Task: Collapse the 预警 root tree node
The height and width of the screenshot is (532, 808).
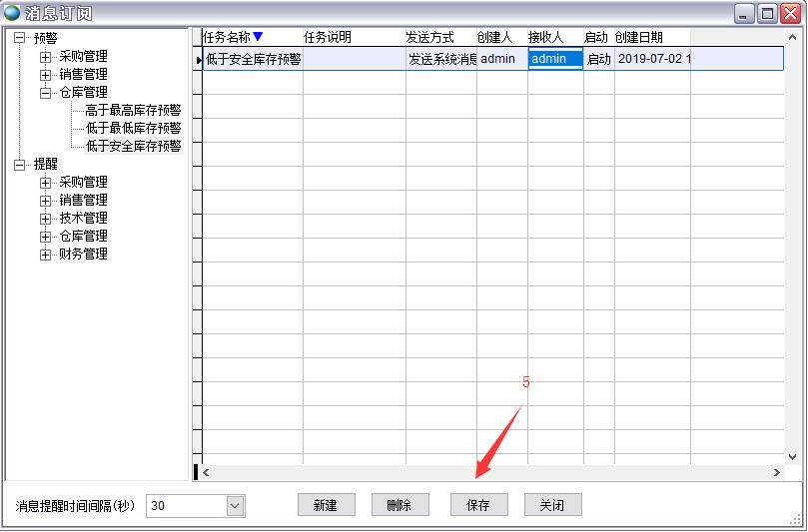Action: pyautogui.click(x=19, y=38)
